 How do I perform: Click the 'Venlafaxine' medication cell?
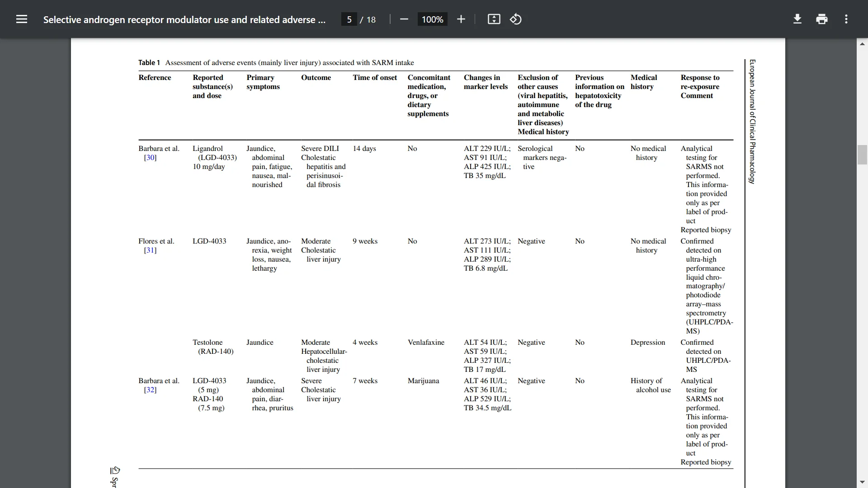[426, 343]
